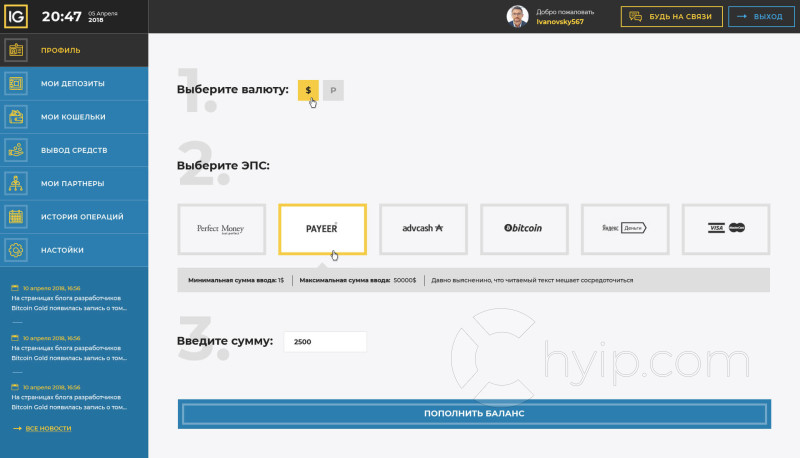Screen dimensions: 800x458
Task: Open Все новости link
Action: [x=48, y=428]
